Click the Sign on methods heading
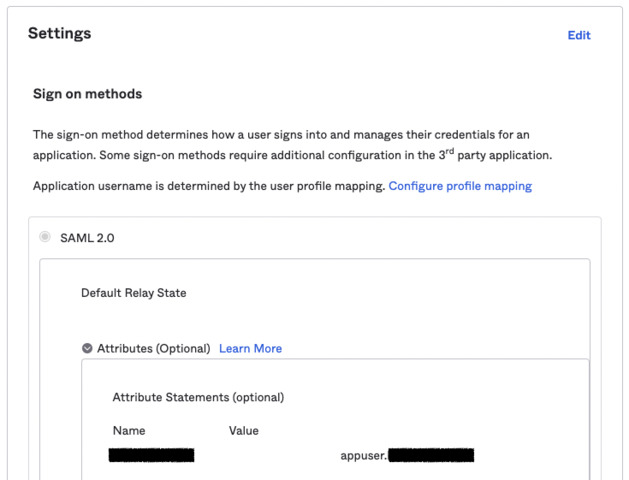 click(87, 94)
